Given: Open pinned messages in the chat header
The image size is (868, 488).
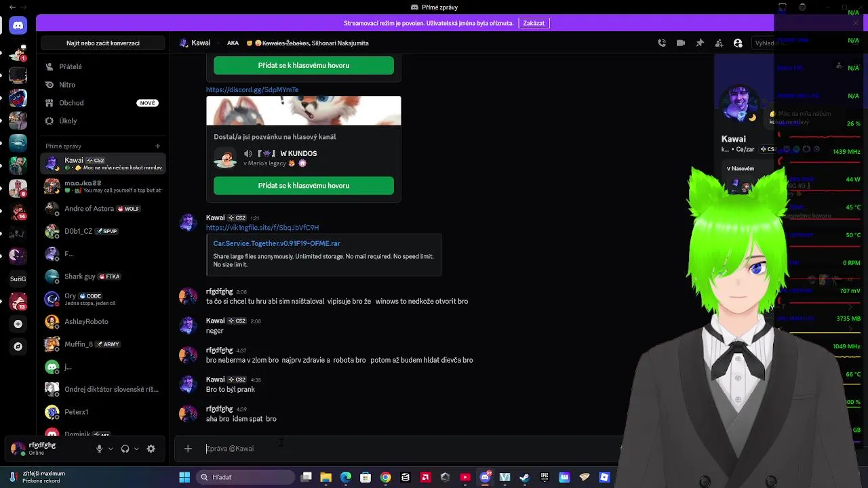Looking at the screenshot, I should click(x=700, y=43).
